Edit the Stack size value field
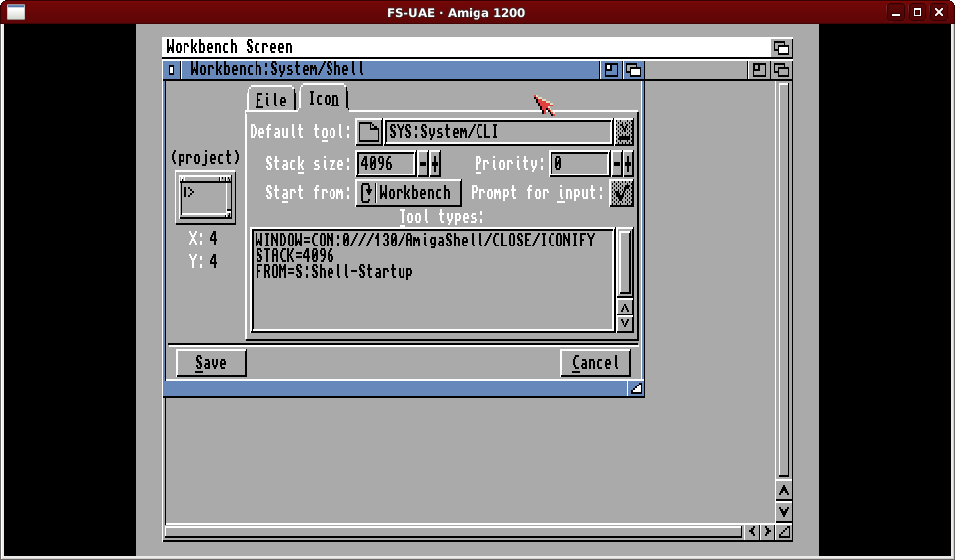This screenshot has width=955, height=560. (386, 163)
